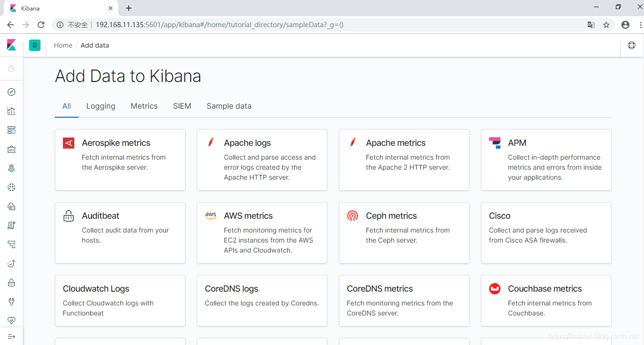Open the CoreDNS logs card
The height and width of the screenshot is (345, 644).
(262, 301)
